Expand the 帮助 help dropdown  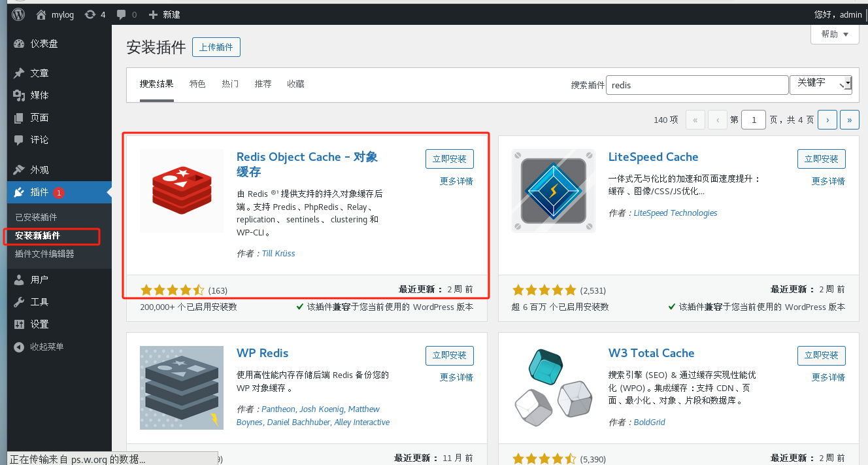pos(835,34)
